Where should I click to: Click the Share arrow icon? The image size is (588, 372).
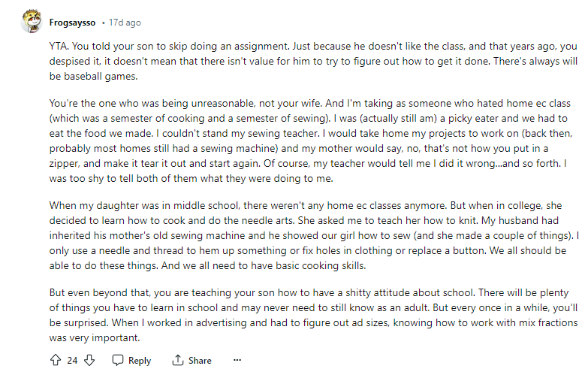[x=178, y=360]
